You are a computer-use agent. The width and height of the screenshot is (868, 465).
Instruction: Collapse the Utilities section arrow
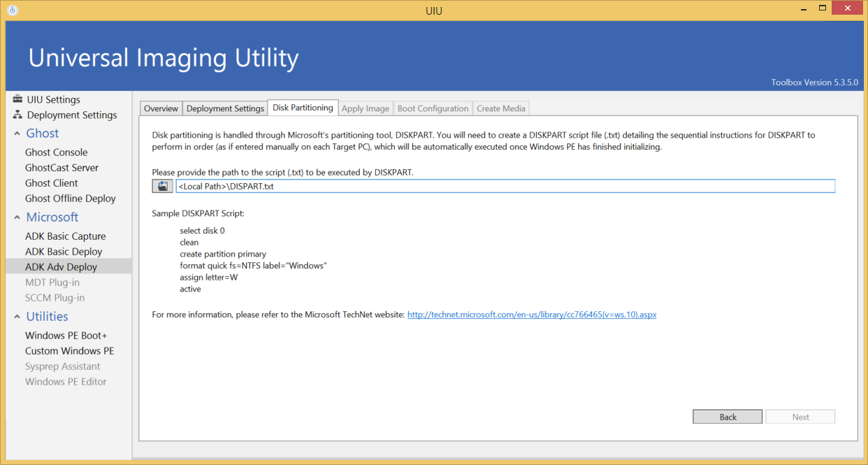[x=17, y=317]
